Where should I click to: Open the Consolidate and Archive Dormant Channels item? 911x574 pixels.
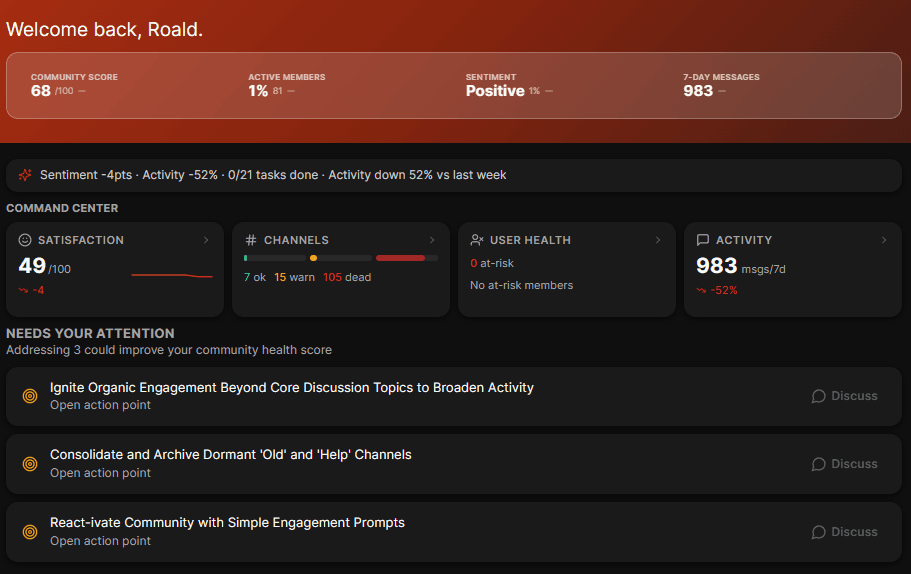pos(231,455)
